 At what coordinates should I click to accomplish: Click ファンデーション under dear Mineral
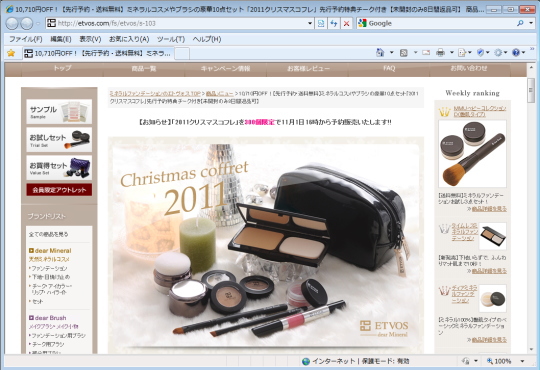49,268
